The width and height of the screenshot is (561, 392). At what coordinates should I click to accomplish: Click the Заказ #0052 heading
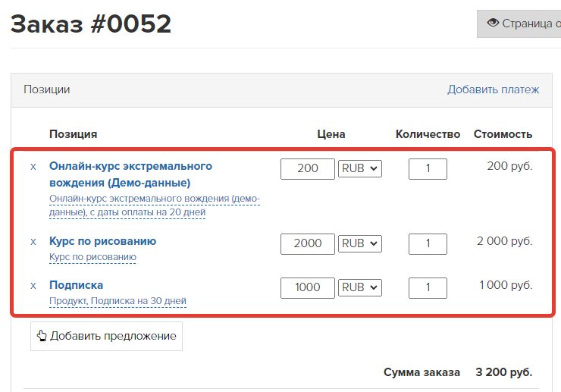point(91,24)
